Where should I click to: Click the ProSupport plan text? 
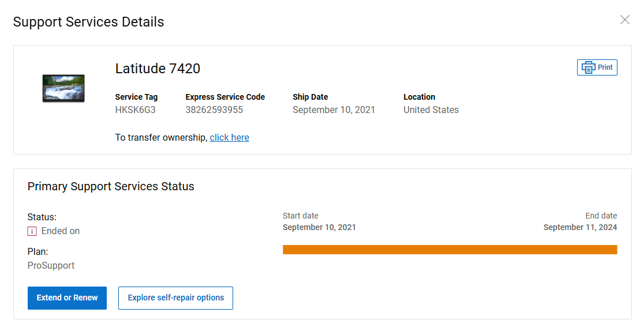51,265
